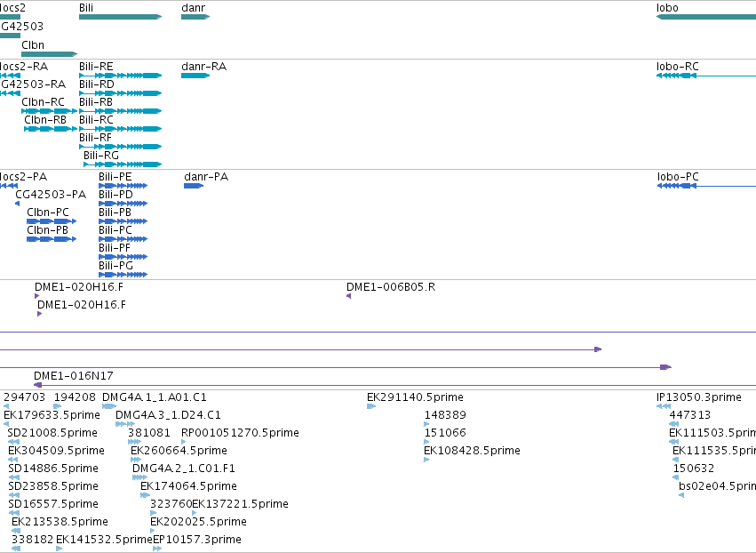756x553 pixels.
Task: Click protein Bili-PE
Action: 123,186
